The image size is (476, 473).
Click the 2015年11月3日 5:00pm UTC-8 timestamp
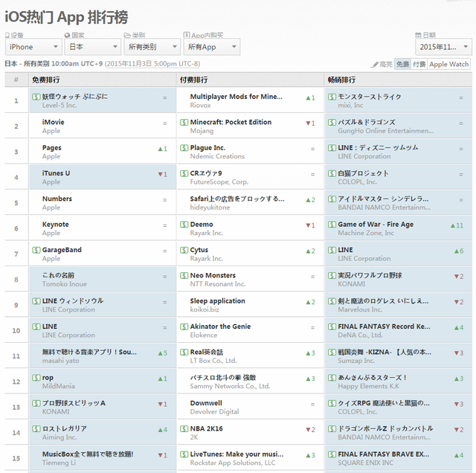pyautogui.click(x=153, y=64)
